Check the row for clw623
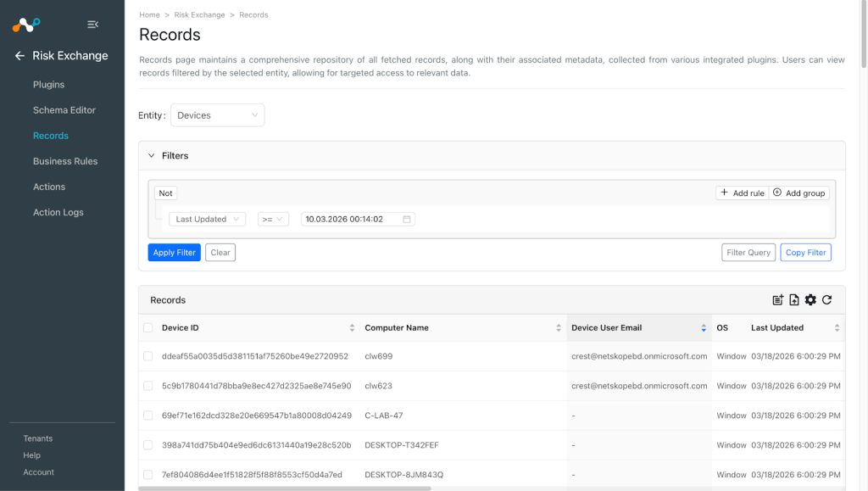Screen dimensions: 868x491 (x=147, y=386)
